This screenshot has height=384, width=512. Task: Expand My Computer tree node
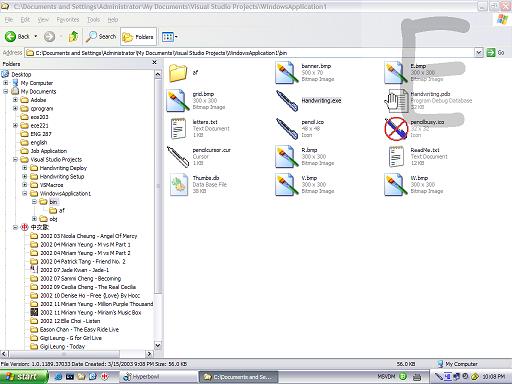[x=6, y=83]
